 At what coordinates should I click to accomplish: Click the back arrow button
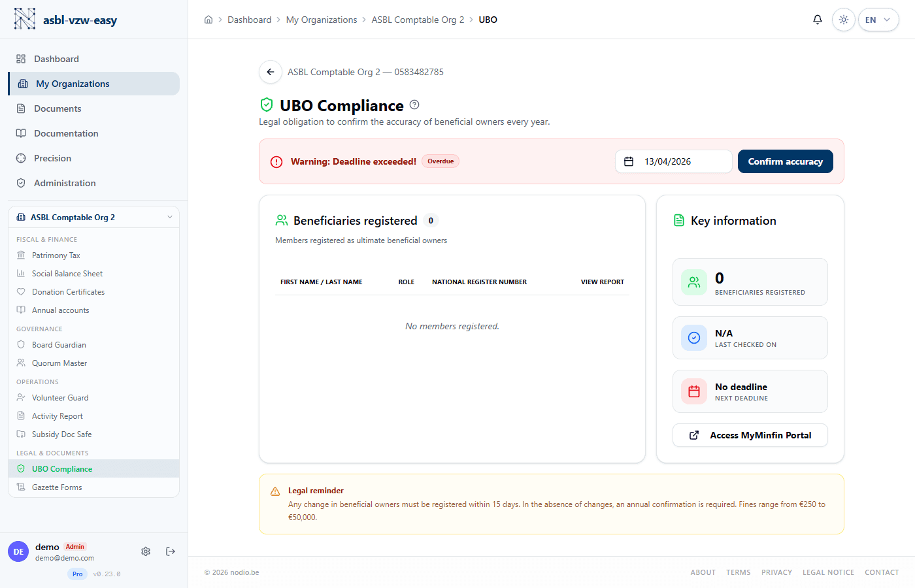click(271, 72)
